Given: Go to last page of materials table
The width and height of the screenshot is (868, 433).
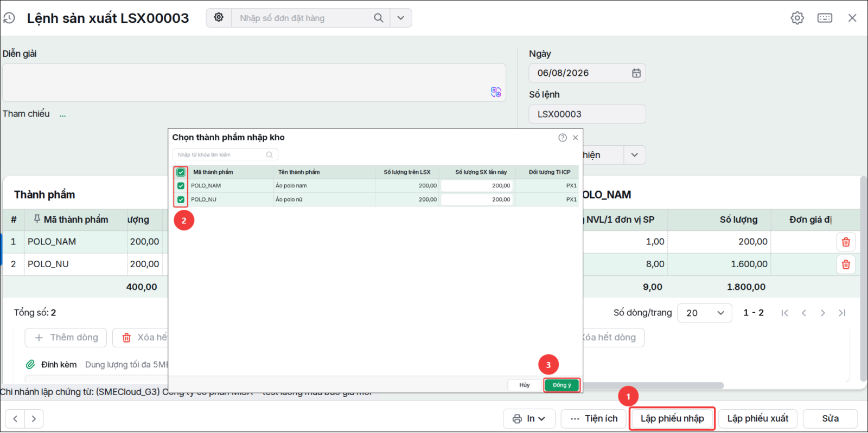Looking at the screenshot, I should pos(842,313).
